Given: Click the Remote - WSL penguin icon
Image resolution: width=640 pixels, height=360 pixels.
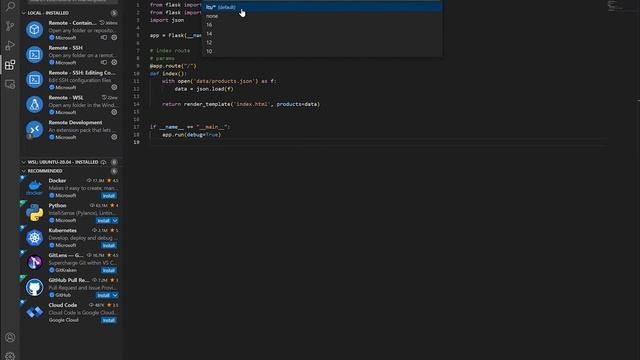Looking at the screenshot, I should [34, 104].
